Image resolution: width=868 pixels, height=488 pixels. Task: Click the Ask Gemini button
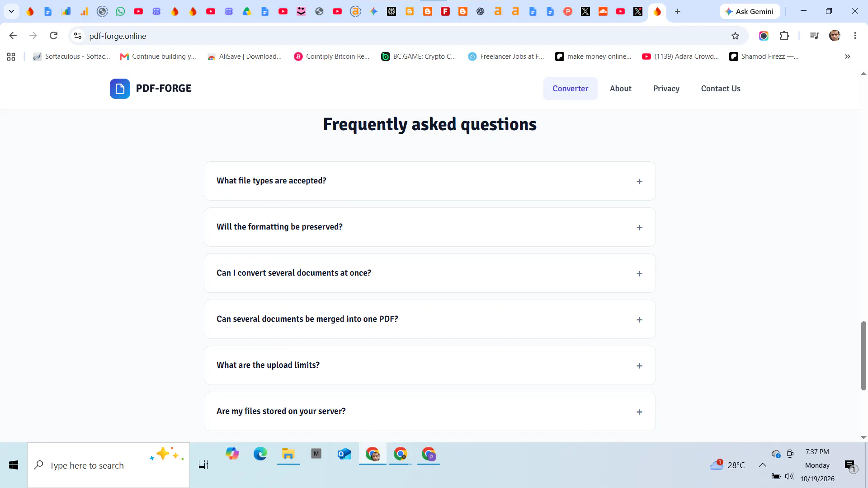pyautogui.click(x=750, y=11)
